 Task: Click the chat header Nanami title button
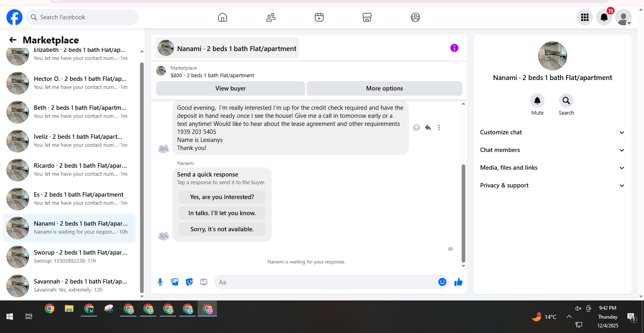pyautogui.click(x=227, y=48)
